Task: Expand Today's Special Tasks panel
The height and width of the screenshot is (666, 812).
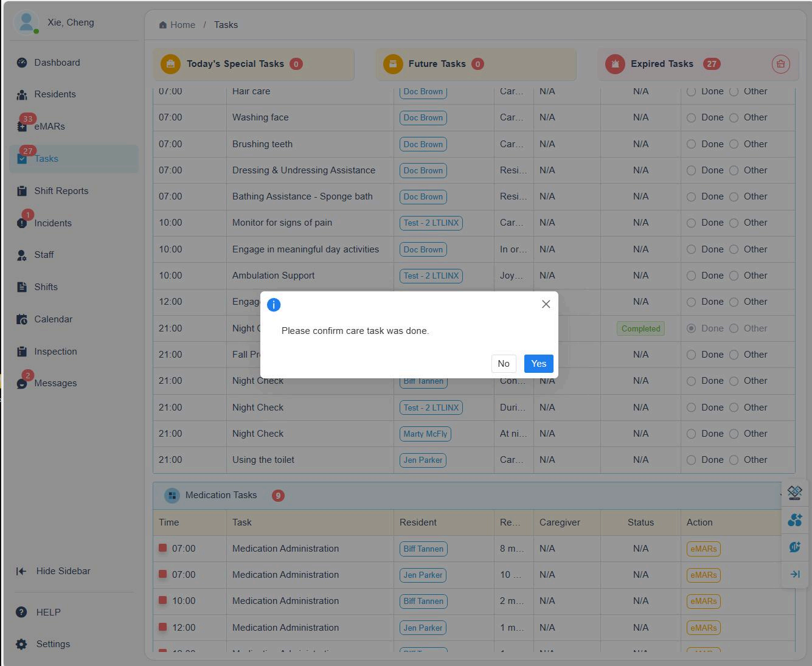Action: [x=235, y=64]
